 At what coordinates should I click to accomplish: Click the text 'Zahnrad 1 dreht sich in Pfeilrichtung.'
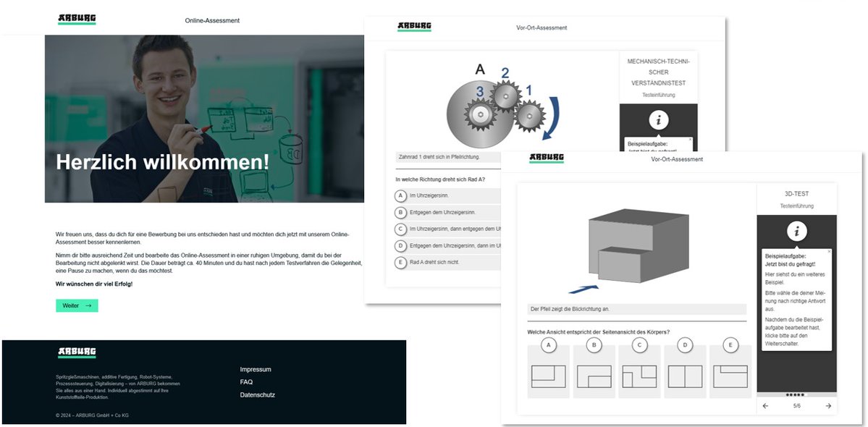tap(439, 157)
